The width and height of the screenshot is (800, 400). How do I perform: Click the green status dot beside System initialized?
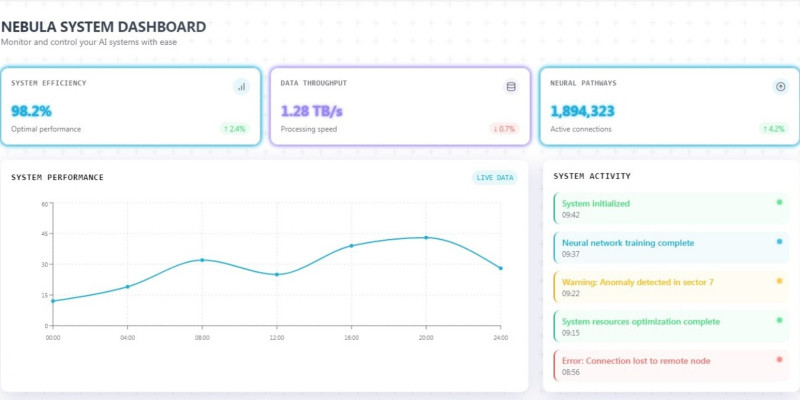(779, 202)
